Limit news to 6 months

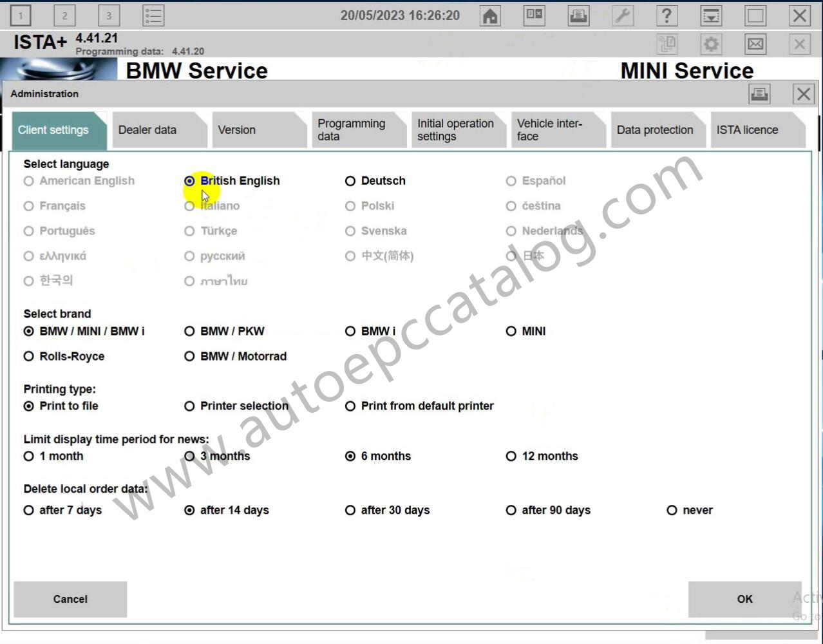(378, 456)
